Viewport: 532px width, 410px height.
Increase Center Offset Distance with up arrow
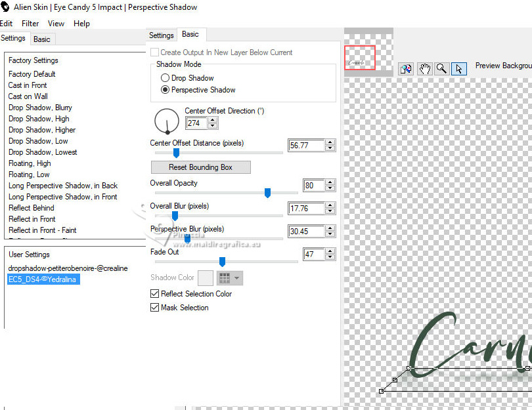point(330,142)
